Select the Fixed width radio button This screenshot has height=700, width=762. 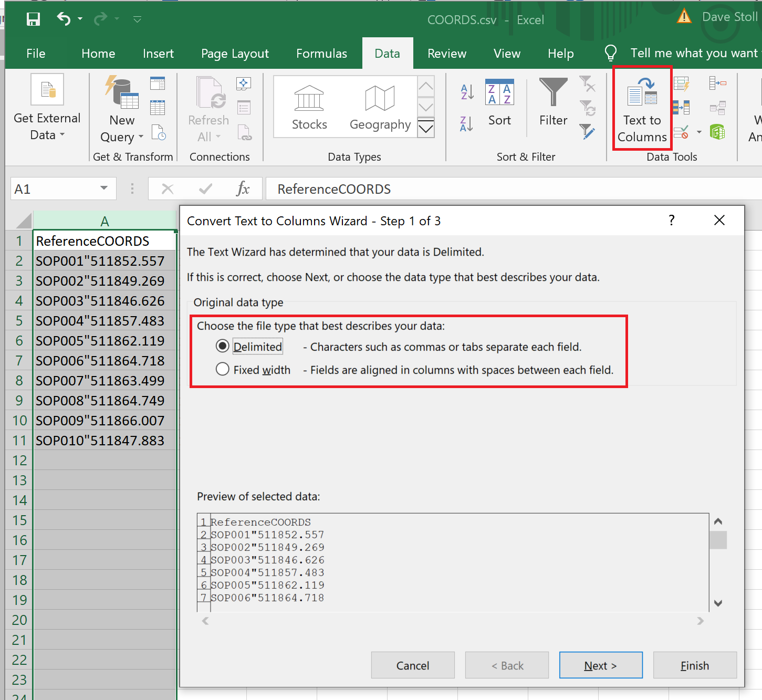pos(222,369)
